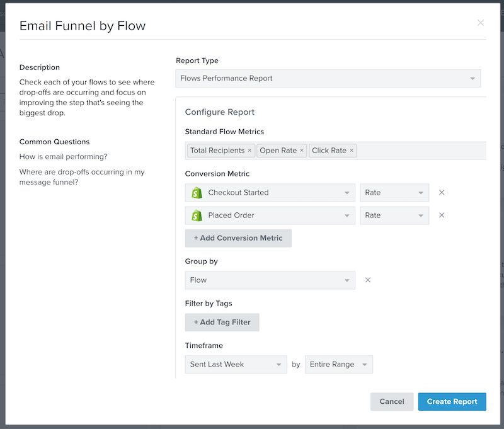Cancel the report creation
Image resolution: width=504 pixels, height=429 pixels.
tap(392, 401)
